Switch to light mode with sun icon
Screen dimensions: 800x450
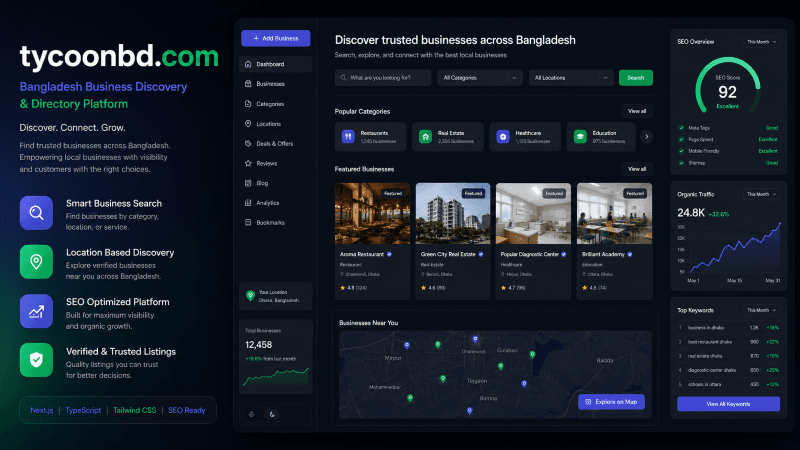pyautogui.click(x=252, y=414)
